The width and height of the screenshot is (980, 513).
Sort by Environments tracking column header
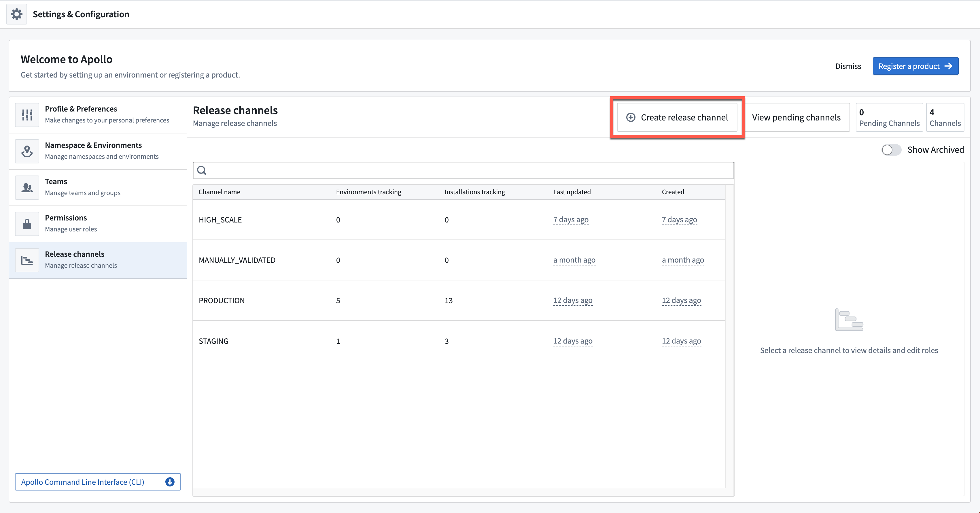[369, 192]
